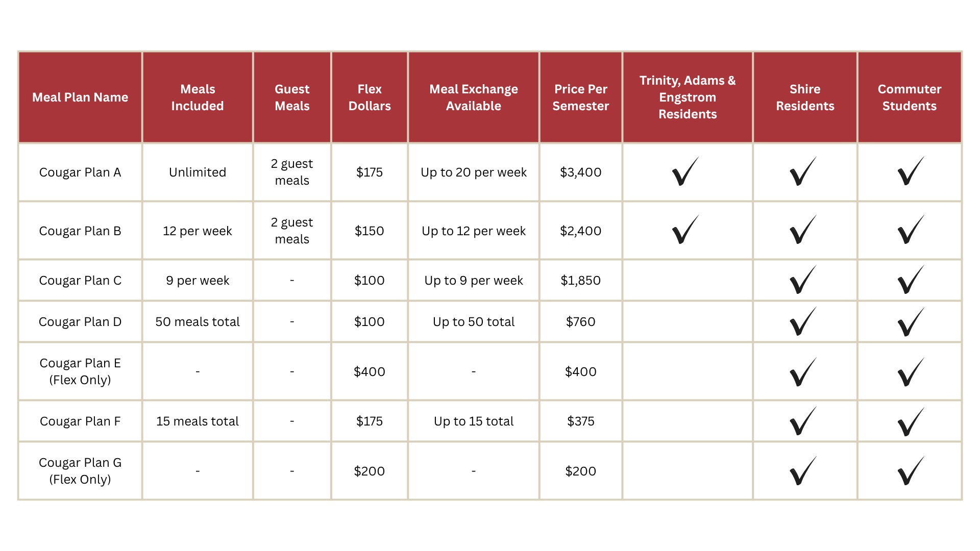
Task: Click the Cougar Plan E (Flex Only) label
Action: pyautogui.click(x=80, y=371)
